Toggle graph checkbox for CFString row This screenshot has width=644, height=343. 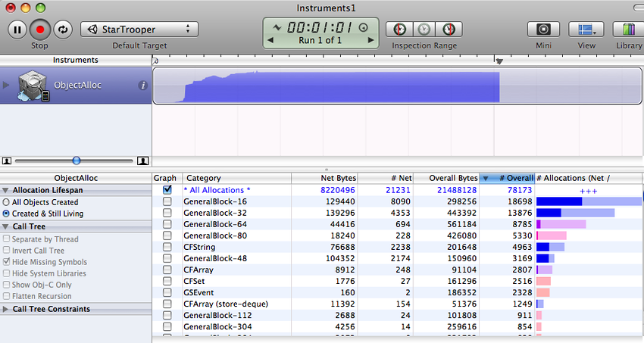click(x=167, y=247)
